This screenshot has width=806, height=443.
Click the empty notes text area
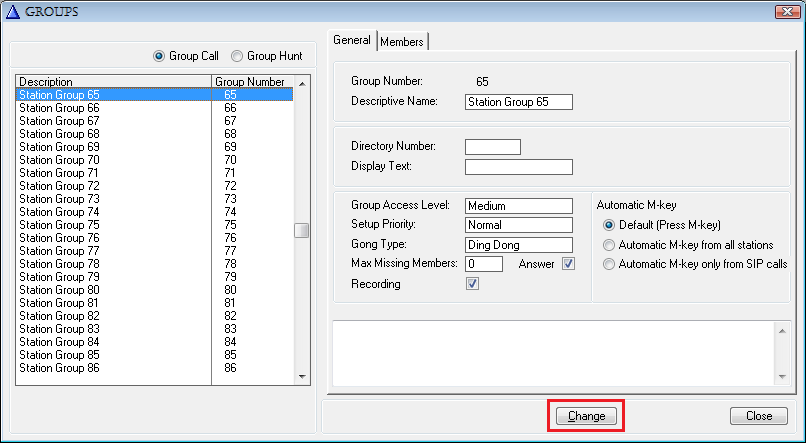point(554,354)
